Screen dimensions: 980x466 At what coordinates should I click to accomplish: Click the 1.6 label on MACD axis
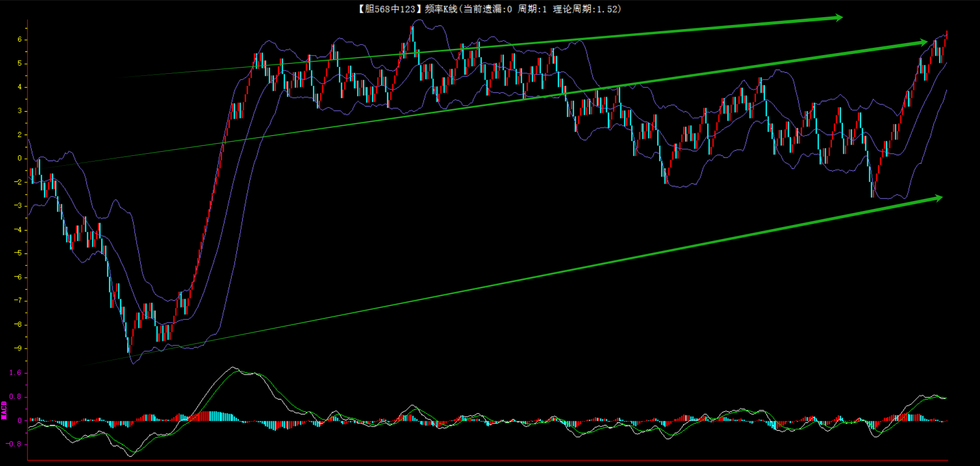(x=16, y=373)
